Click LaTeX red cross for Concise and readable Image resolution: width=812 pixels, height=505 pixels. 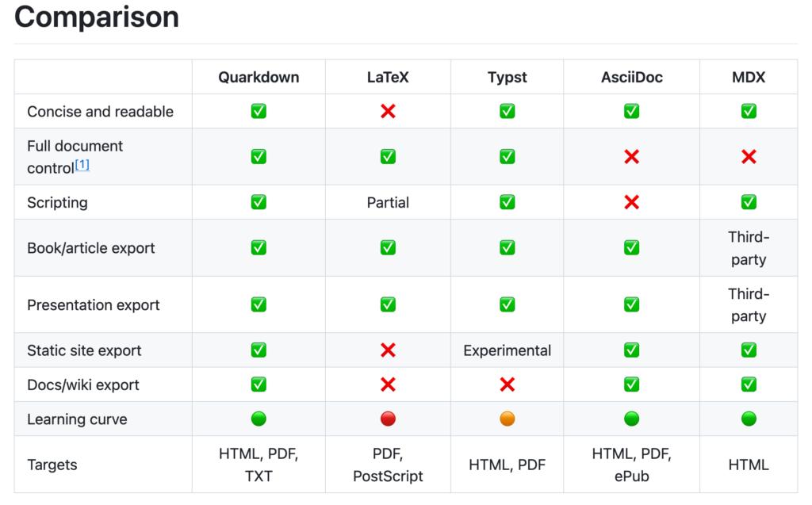pos(388,112)
